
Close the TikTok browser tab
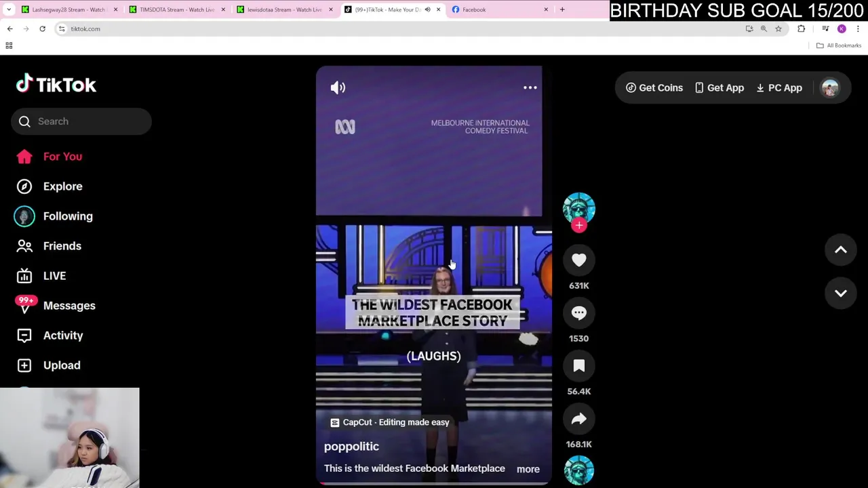tap(438, 9)
